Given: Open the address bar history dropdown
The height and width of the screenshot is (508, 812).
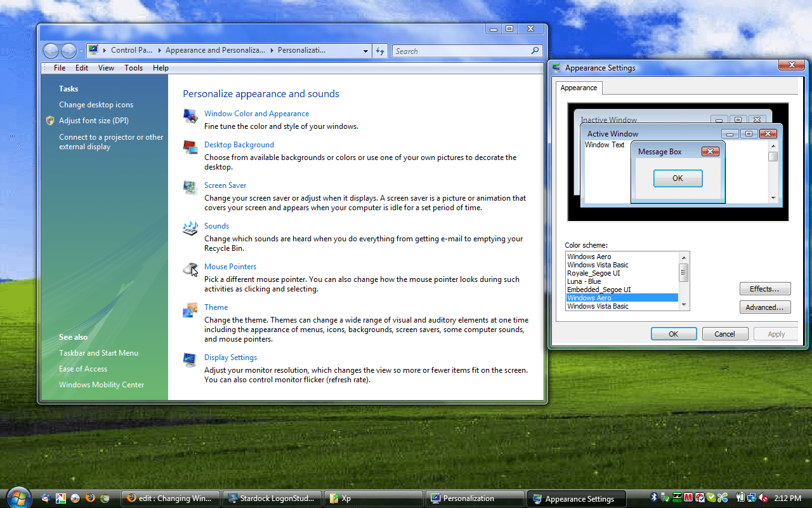Looking at the screenshot, I should pyautogui.click(x=365, y=50).
